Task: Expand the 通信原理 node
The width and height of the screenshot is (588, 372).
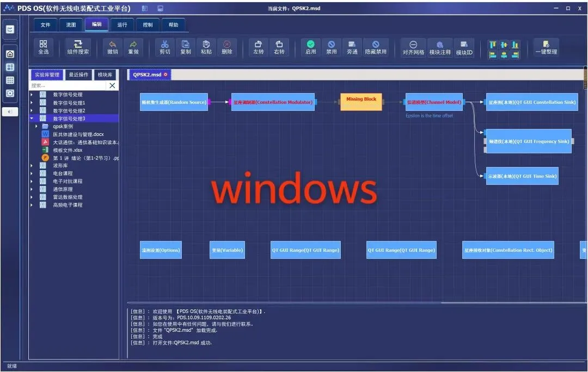Action: [32, 189]
